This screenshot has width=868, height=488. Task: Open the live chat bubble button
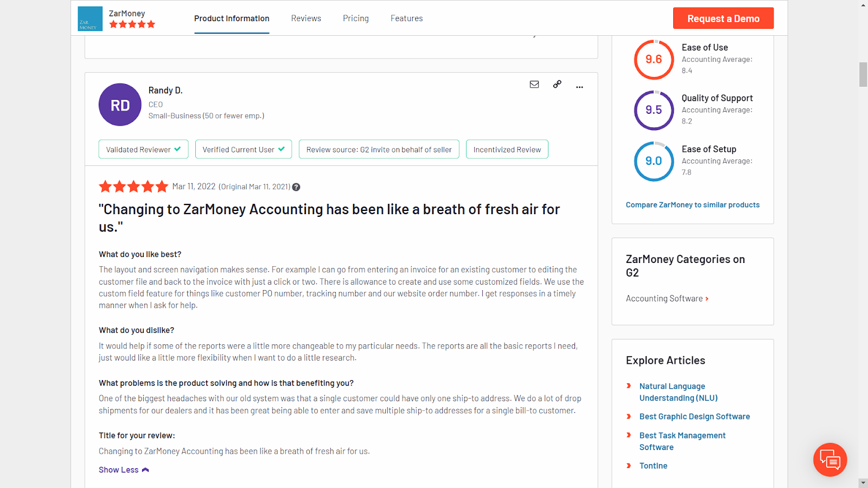(x=830, y=460)
